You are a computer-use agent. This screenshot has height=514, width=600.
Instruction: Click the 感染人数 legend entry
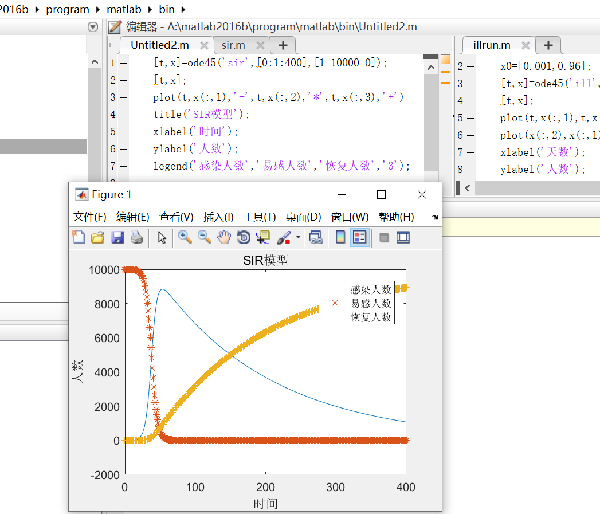[x=371, y=289]
